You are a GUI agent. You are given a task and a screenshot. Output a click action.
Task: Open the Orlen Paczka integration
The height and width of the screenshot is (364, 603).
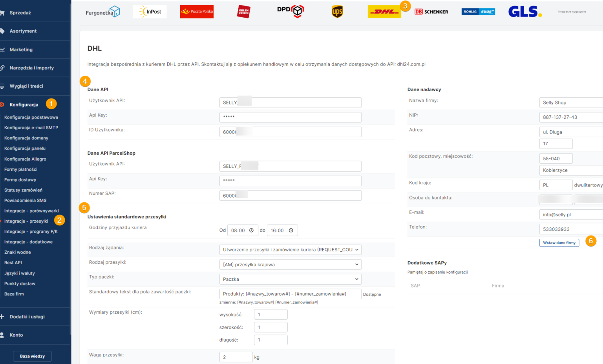pyautogui.click(x=243, y=11)
